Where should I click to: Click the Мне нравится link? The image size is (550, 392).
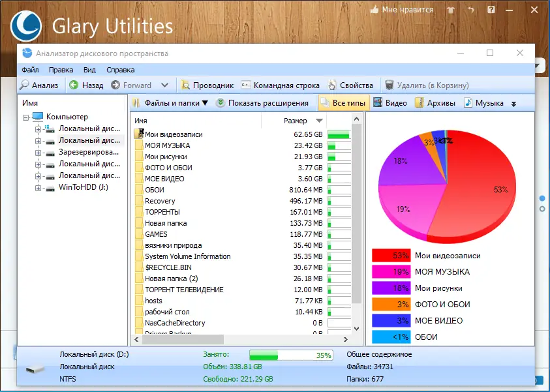(402, 10)
